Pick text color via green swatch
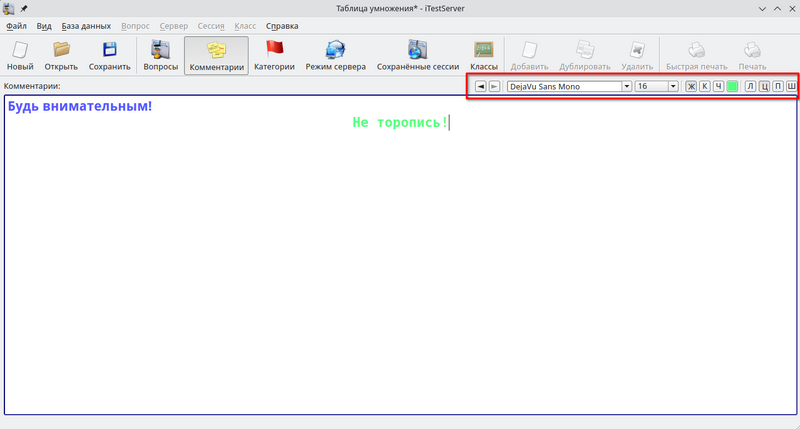The width and height of the screenshot is (800, 429). (733, 87)
